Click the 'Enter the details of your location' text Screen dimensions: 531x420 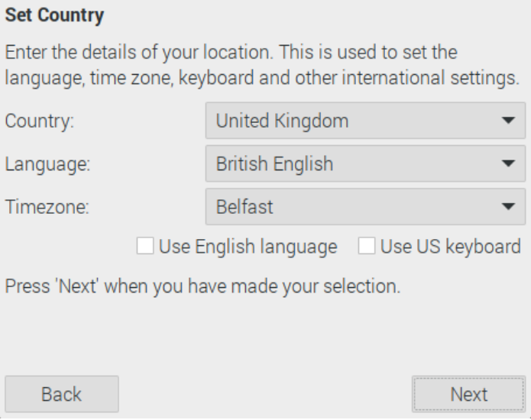(x=231, y=53)
